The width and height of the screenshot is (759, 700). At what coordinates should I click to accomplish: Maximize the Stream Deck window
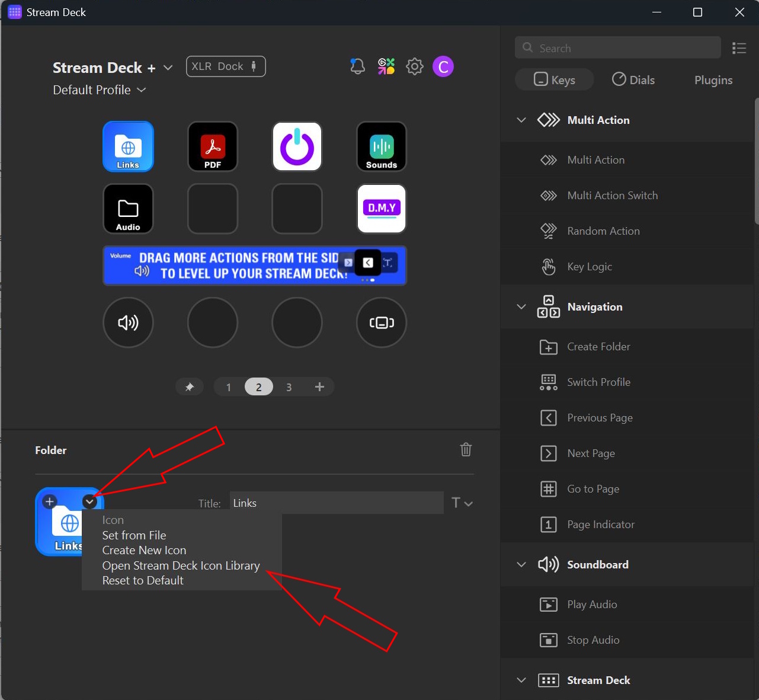698,12
